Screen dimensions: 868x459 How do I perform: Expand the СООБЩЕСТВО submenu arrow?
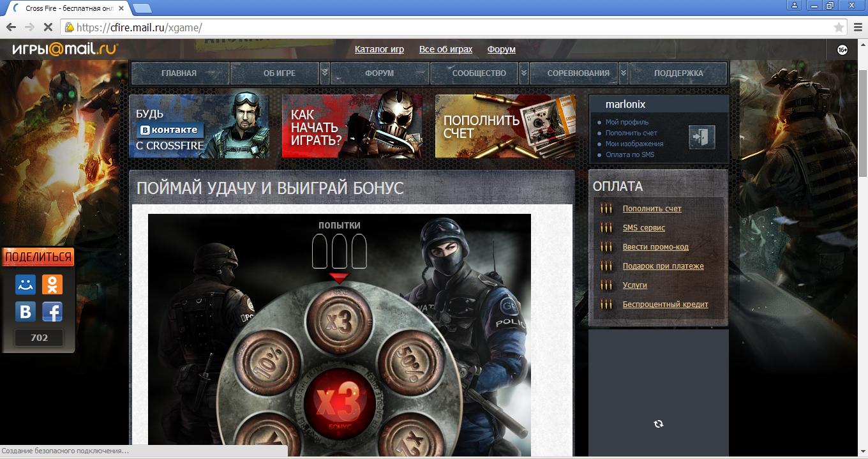tap(524, 73)
